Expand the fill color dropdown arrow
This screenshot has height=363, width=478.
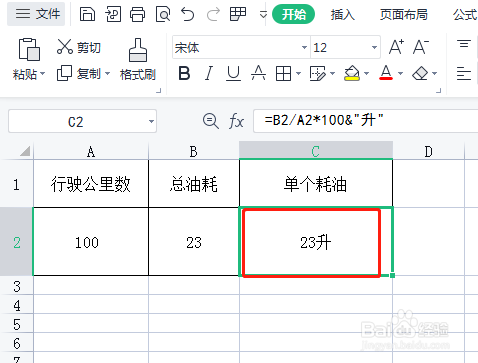pyautogui.click(x=367, y=73)
